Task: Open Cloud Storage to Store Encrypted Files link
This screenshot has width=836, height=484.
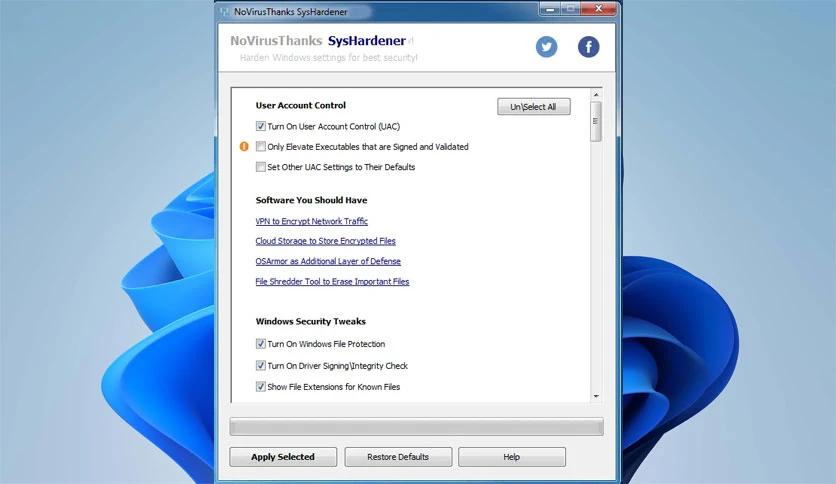Action: pyautogui.click(x=325, y=241)
